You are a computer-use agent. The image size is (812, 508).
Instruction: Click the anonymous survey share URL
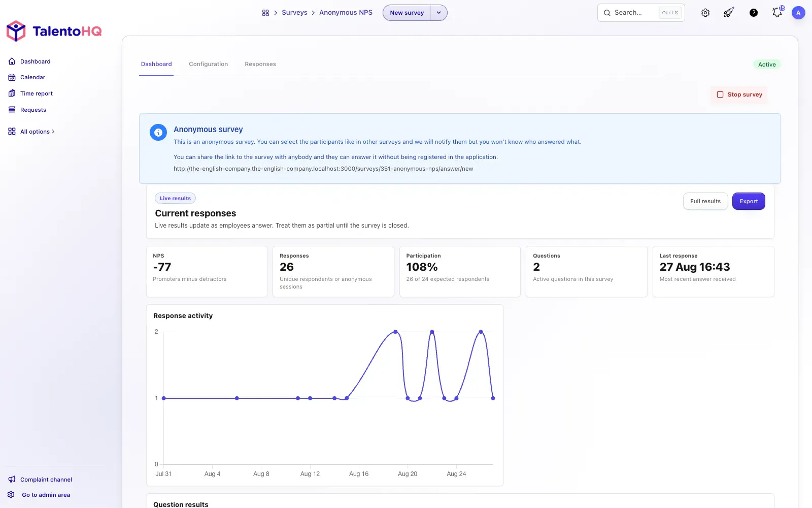pos(323,169)
